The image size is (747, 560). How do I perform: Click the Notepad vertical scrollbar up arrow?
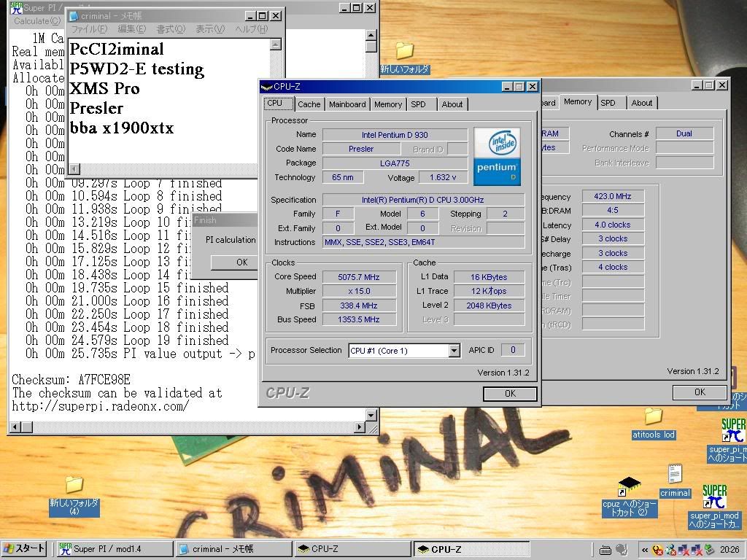click(x=275, y=44)
